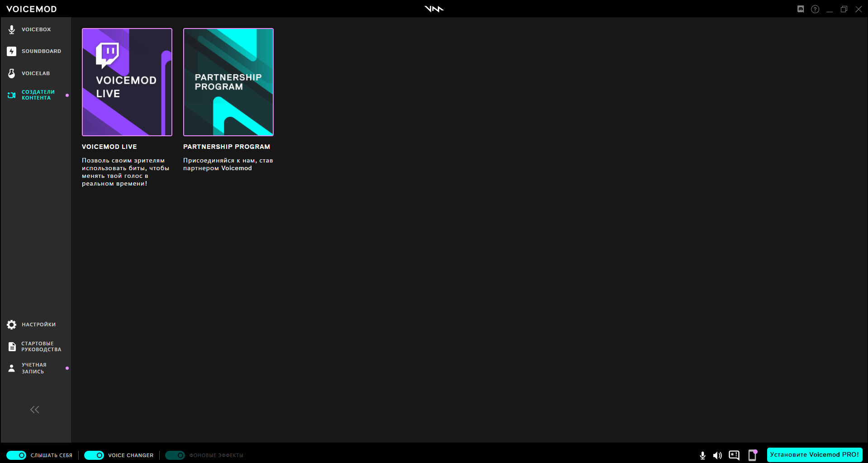868x463 pixels.
Task: Open the help question mark icon
Action: tap(815, 9)
